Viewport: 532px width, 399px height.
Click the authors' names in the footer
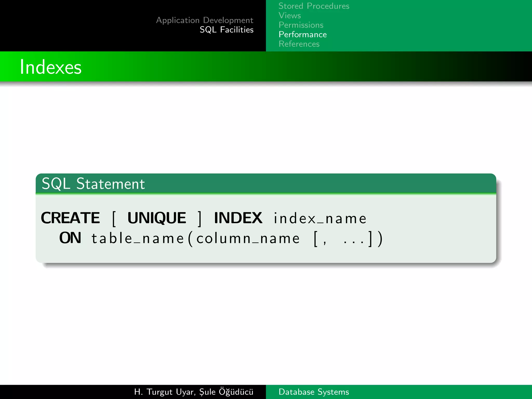(x=194, y=392)
